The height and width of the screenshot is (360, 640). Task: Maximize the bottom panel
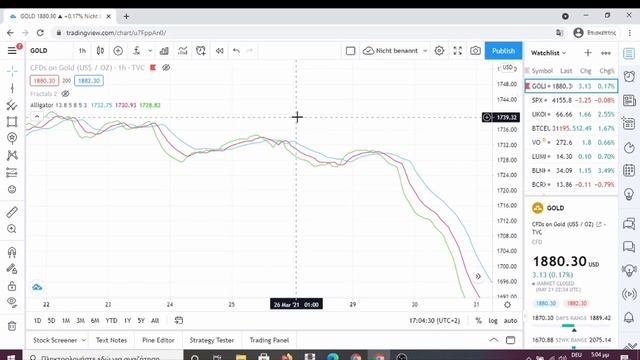click(x=510, y=340)
